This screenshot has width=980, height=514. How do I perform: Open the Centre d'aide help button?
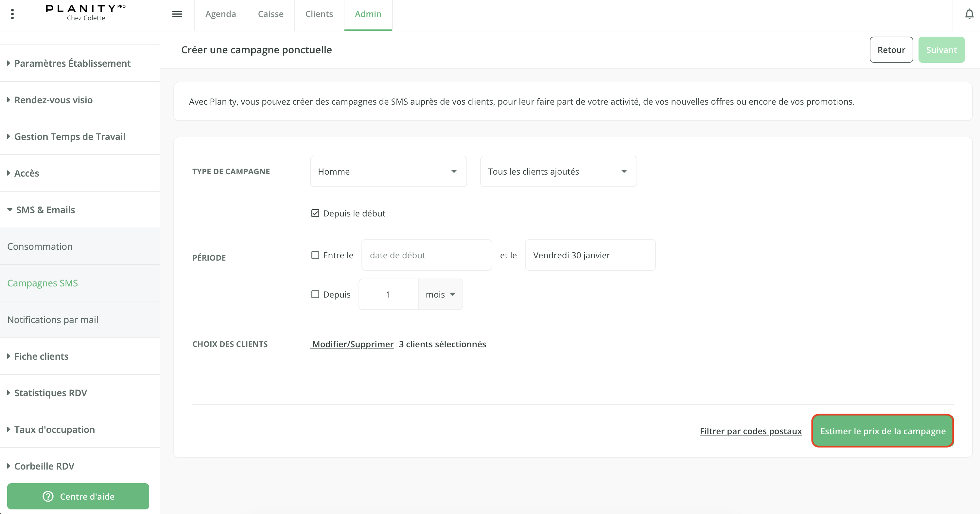pos(78,496)
